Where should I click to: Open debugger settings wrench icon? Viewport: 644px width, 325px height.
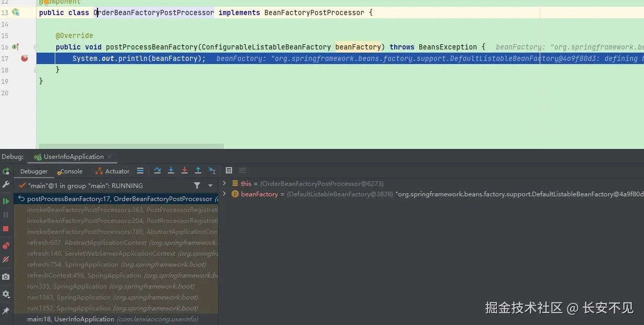[6, 185]
